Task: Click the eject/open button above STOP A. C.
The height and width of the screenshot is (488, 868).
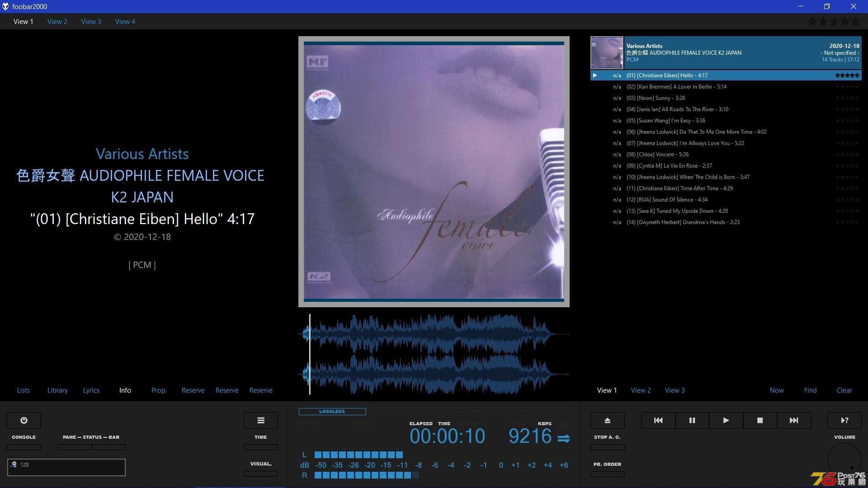Action: point(608,420)
